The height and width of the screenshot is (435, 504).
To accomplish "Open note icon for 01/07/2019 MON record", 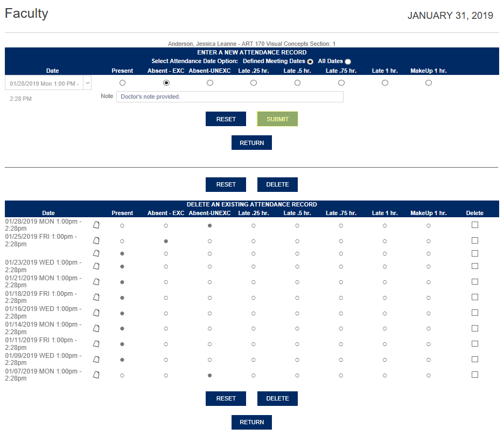I will click(x=96, y=375).
